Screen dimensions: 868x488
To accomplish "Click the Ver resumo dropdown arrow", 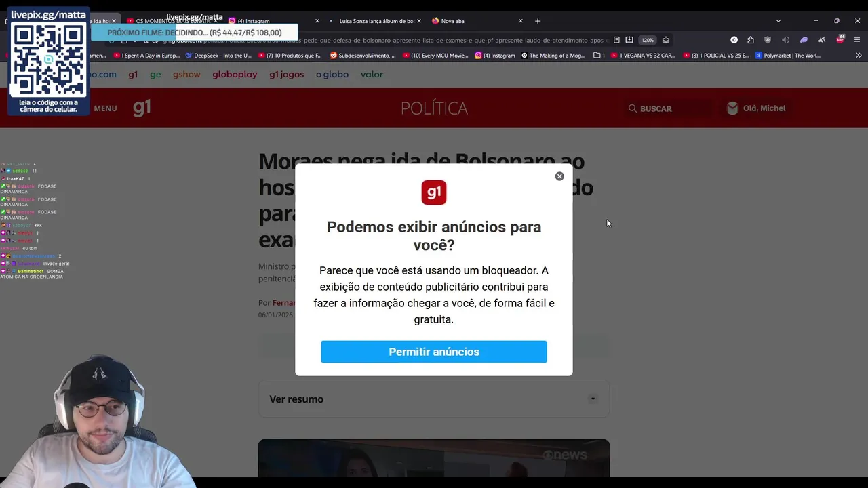I will coord(593,399).
